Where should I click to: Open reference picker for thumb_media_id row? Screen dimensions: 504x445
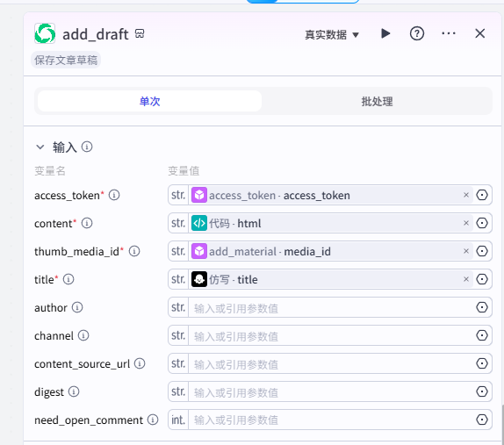click(482, 251)
